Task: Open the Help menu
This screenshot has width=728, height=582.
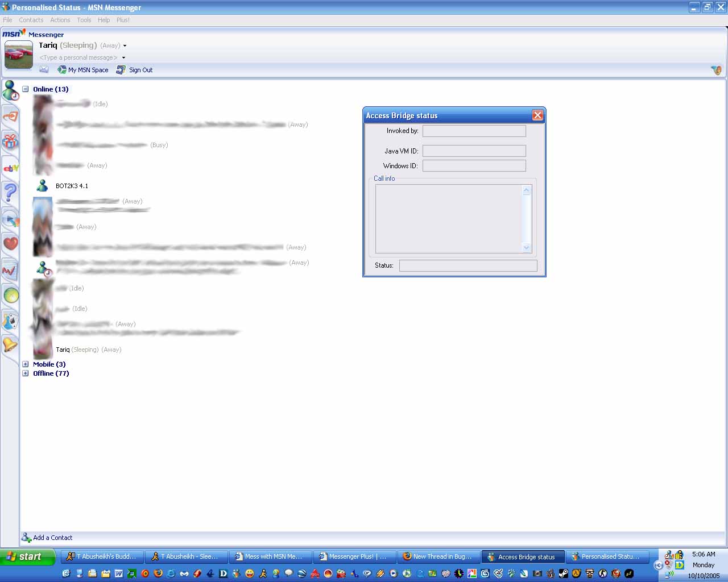Action: pyautogui.click(x=104, y=20)
